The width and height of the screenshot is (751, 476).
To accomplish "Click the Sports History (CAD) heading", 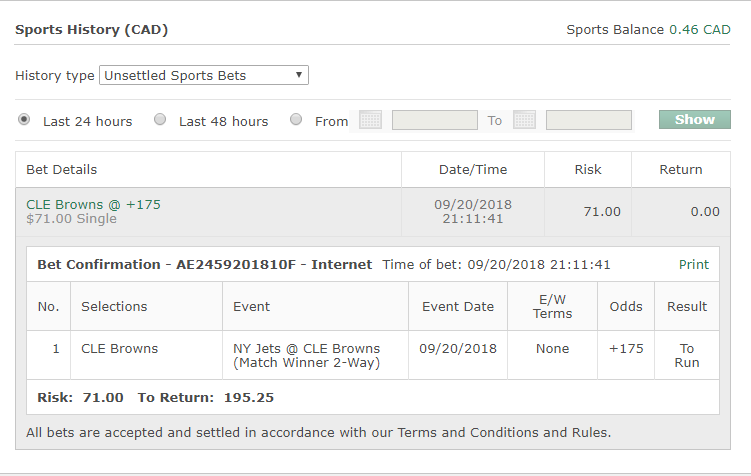I will pyautogui.click(x=91, y=30).
